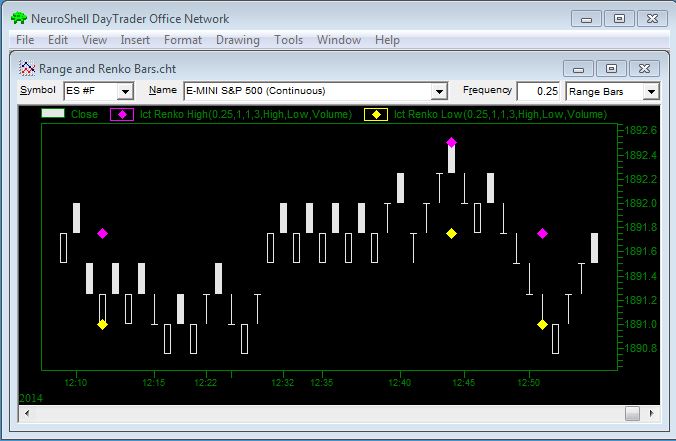Expand the Symbol dropdown arrow
Image resolution: width=676 pixels, height=441 pixels.
click(125, 91)
